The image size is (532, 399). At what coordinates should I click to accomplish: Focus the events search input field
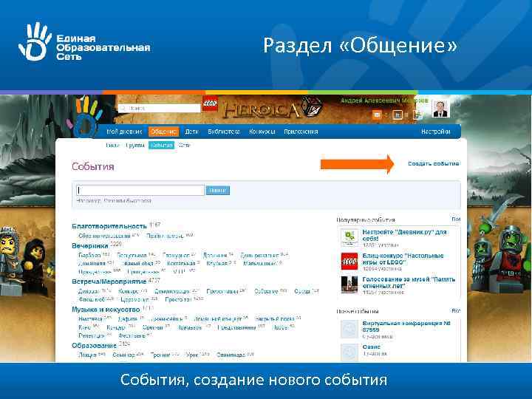(x=140, y=190)
